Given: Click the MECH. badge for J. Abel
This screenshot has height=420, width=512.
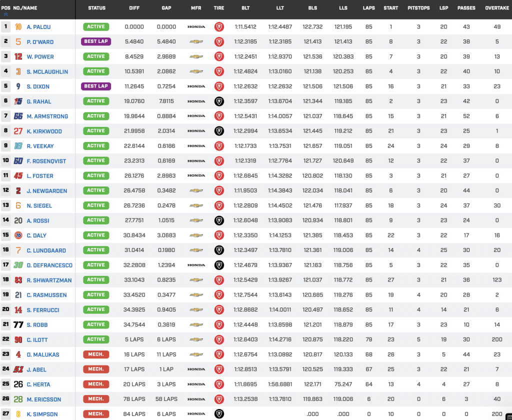Looking at the screenshot, I should point(96,369).
